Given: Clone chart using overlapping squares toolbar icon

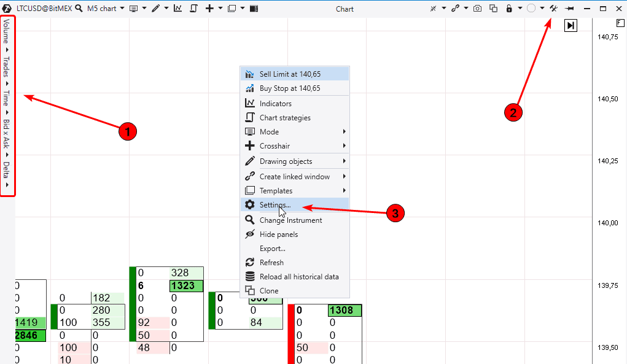Looking at the screenshot, I should [x=494, y=9].
